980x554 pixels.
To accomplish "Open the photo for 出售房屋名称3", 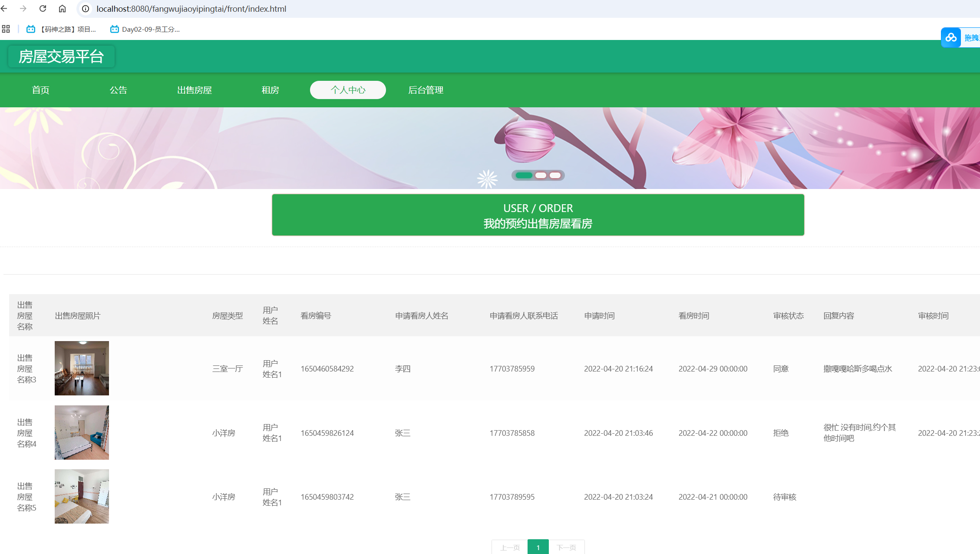I will tap(82, 368).
